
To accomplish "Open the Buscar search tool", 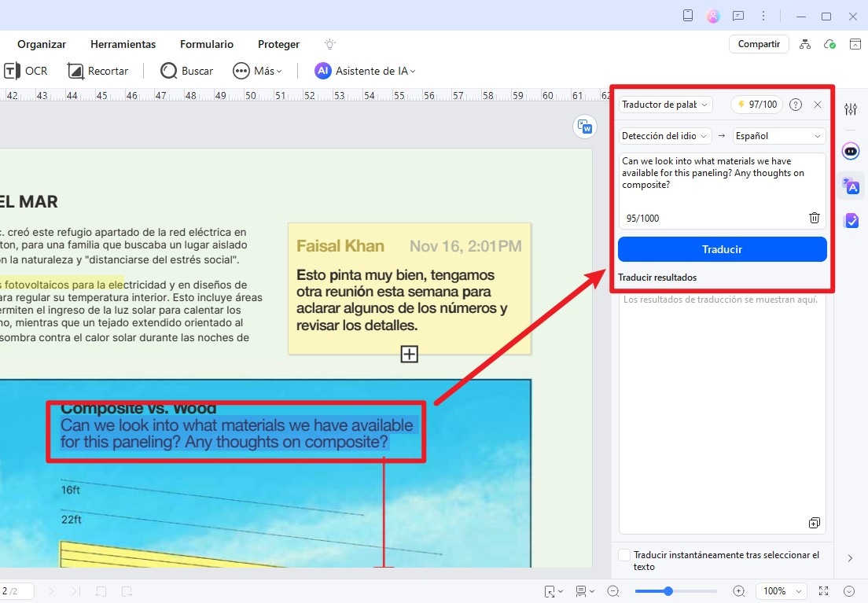I will (187, 71).
